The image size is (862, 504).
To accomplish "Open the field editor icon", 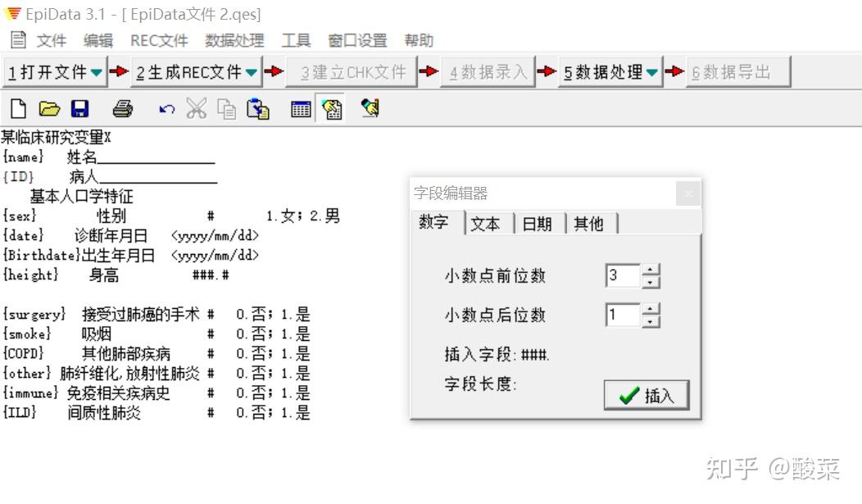I will coord(332,107).
